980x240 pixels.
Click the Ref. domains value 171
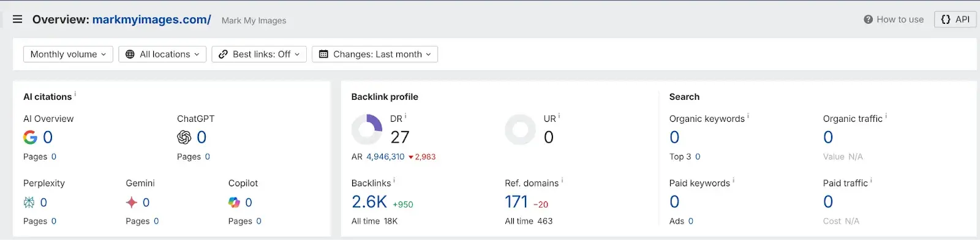click(516, 201)
